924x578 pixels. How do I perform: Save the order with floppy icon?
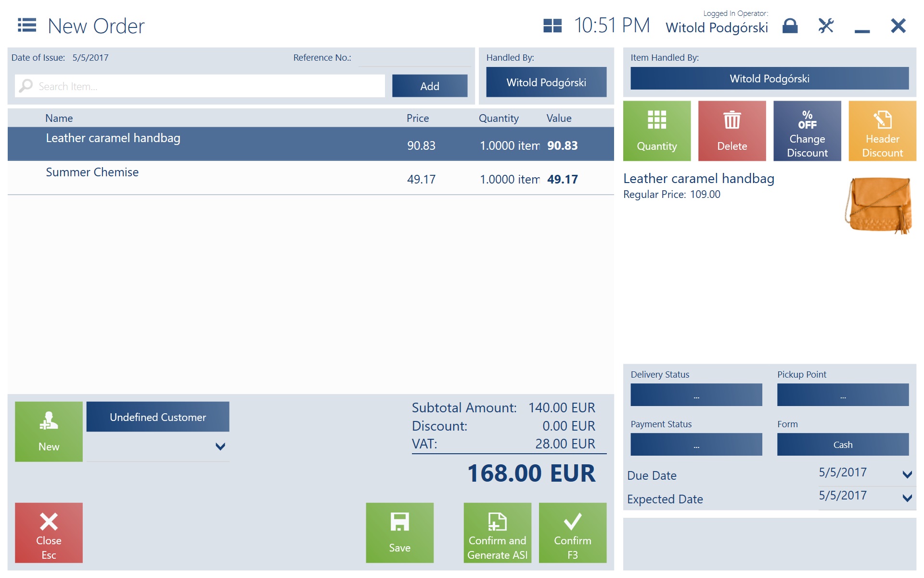[399, 532]
